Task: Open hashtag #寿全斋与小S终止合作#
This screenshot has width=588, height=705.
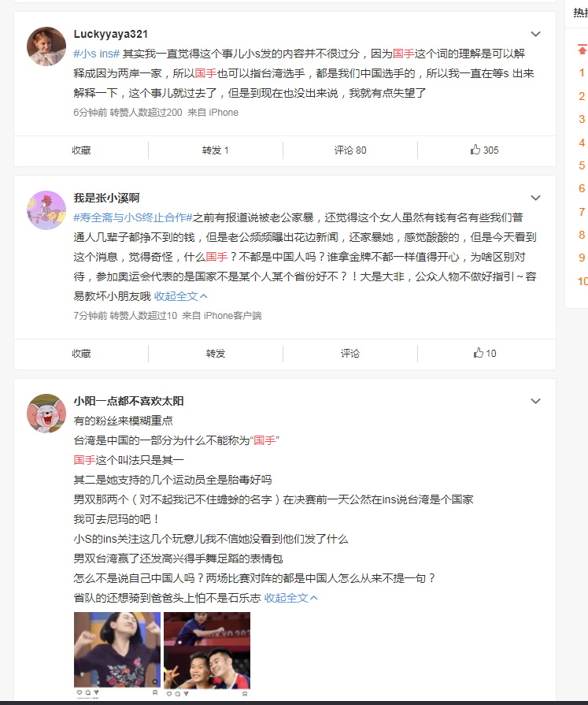Action: [133, 217]
